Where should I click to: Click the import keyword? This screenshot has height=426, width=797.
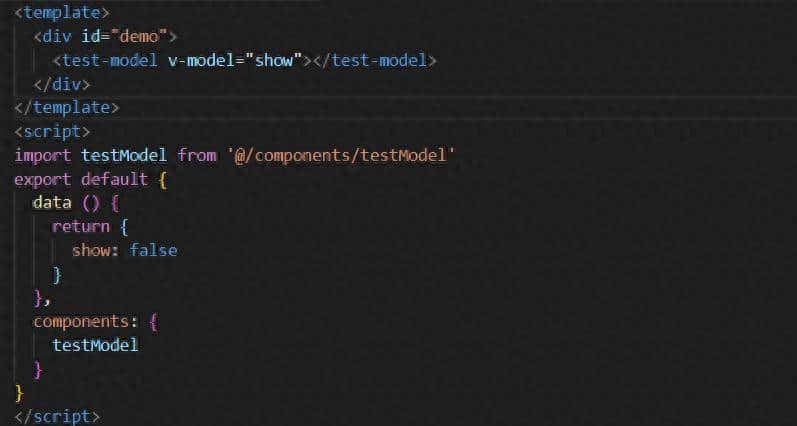pos(43,155)
